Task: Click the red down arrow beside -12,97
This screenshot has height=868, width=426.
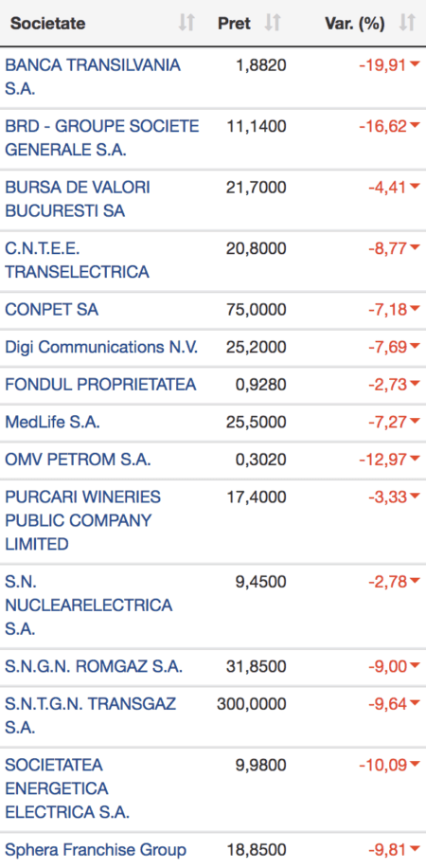Action: [415, 460]
